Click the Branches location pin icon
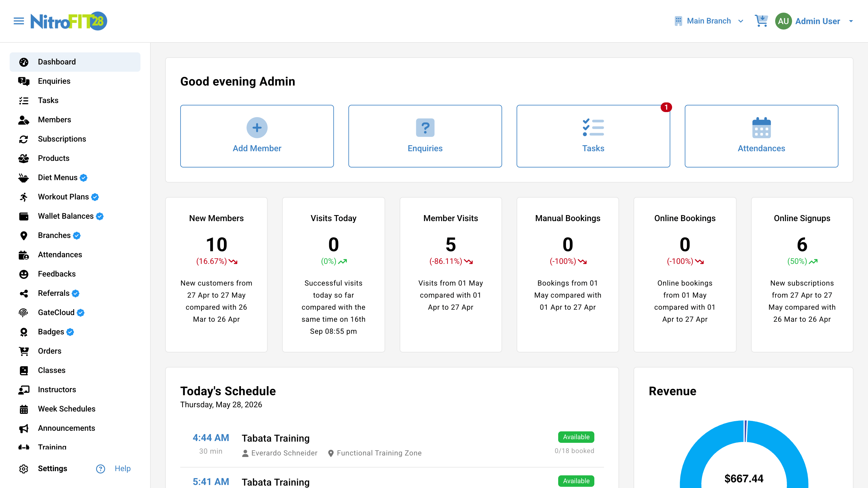Viewport: 868px width, 488px height. pyautogui.click(x=24, y=235)
